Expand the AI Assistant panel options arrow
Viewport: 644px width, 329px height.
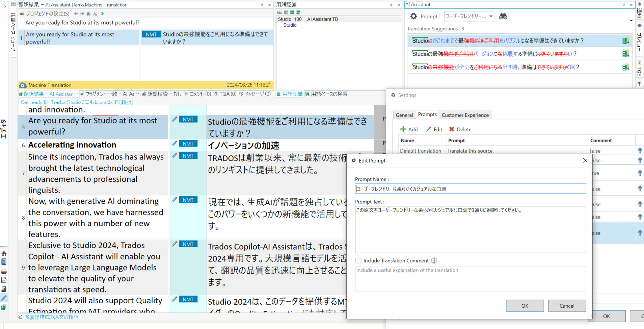631,21
